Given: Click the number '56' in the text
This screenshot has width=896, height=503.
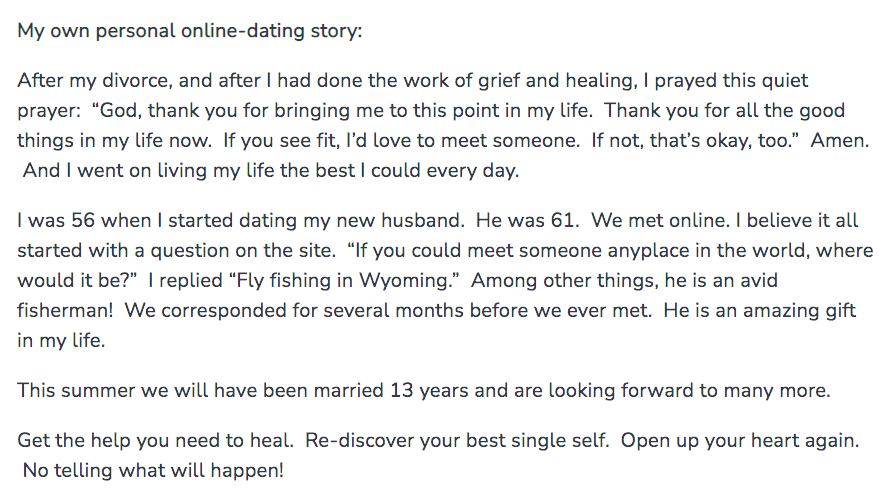Looking at the screenshot, I should coord(83,221).
